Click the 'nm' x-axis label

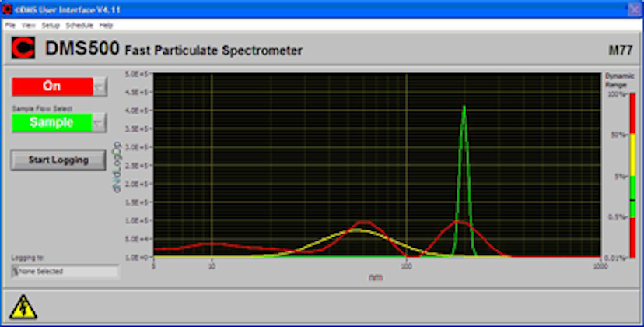click(376, 278)
